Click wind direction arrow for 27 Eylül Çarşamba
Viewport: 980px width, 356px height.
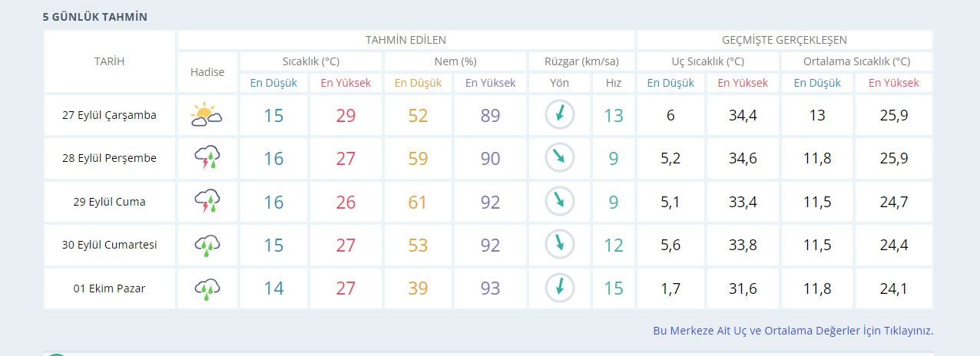pyautogui.click(x=559, y=115)
